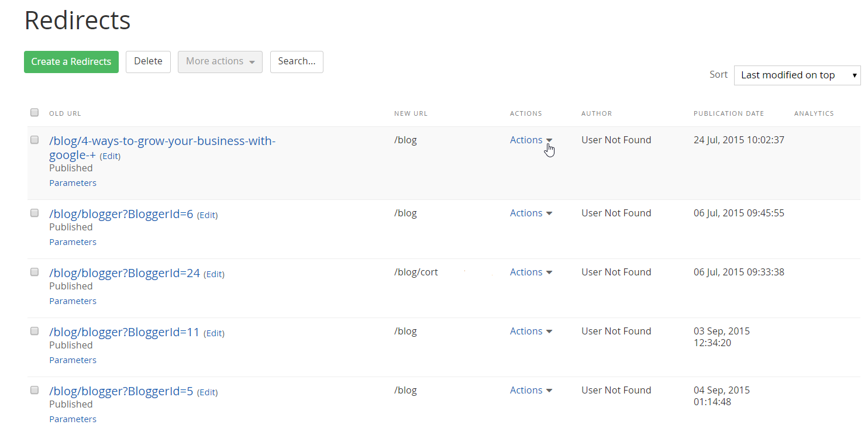The height and width of the screenshot is (428, 868).
Task: Click (Edit) for the google-+ redirect
Action: pyautogui.click(x=111, y=156)
